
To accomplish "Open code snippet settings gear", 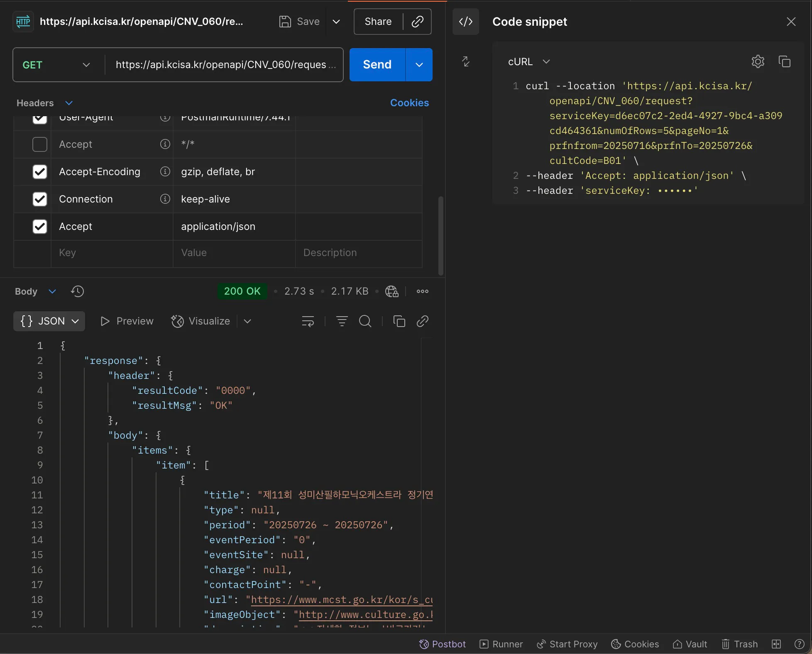I will 758,62.
